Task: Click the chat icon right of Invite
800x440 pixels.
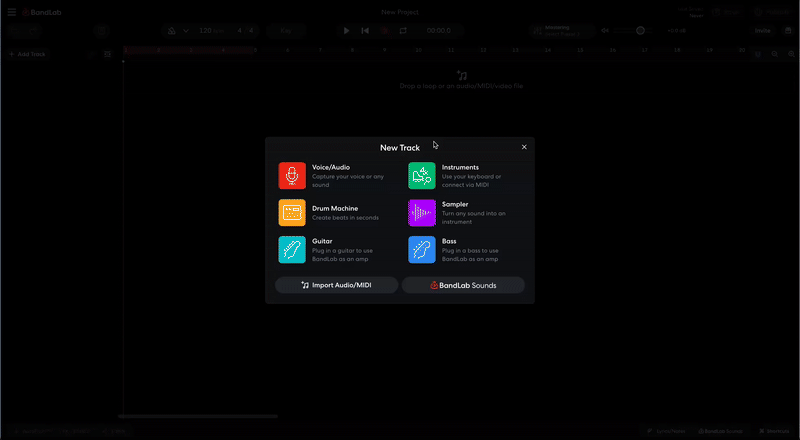Action: coord(788,31)
